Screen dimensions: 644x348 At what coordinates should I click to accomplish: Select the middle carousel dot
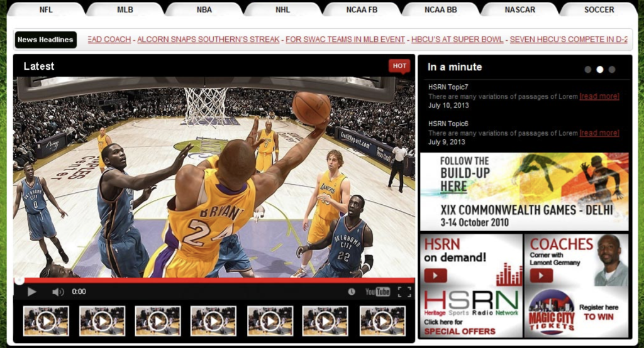point(599,70)
